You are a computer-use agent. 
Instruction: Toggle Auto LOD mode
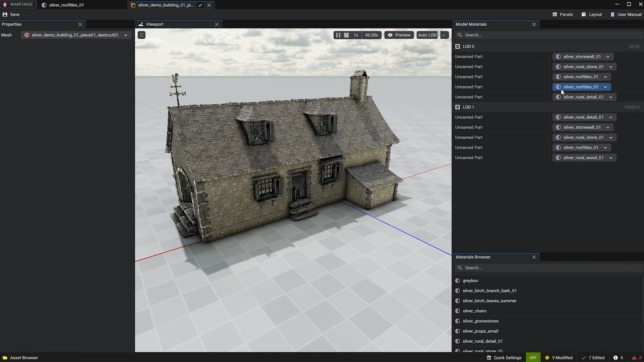pos(427,35)
